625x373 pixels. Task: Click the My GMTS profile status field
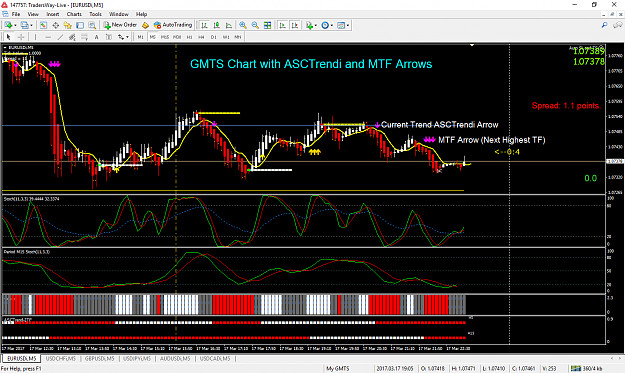point(338,369)
